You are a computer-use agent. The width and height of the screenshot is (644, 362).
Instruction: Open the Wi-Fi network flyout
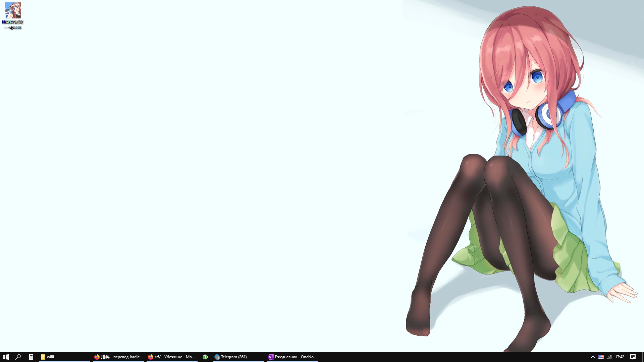click(x=609, y=357)
